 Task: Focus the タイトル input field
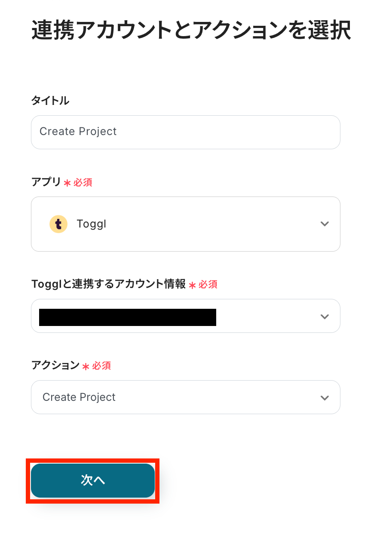pos(185,132)
